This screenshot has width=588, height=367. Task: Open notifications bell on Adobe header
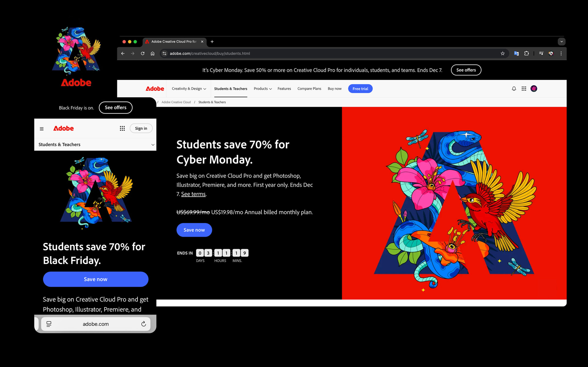514,89
